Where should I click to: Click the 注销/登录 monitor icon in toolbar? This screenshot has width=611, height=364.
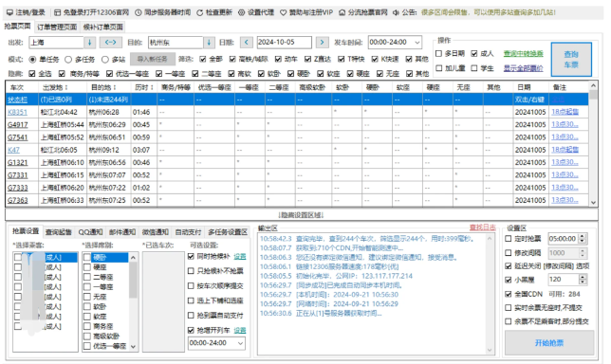pyautogui.click(x=9, y=12)
